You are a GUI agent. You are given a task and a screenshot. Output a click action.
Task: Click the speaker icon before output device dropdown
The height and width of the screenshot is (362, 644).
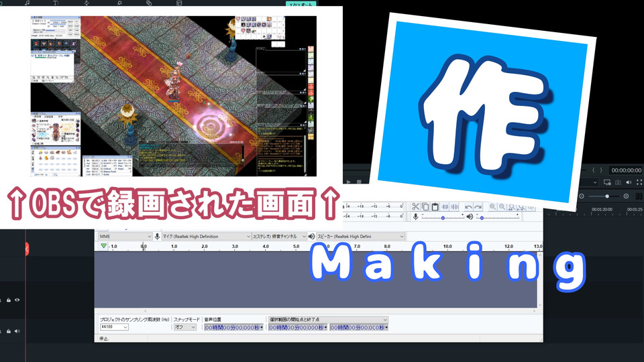click(312, 237)
